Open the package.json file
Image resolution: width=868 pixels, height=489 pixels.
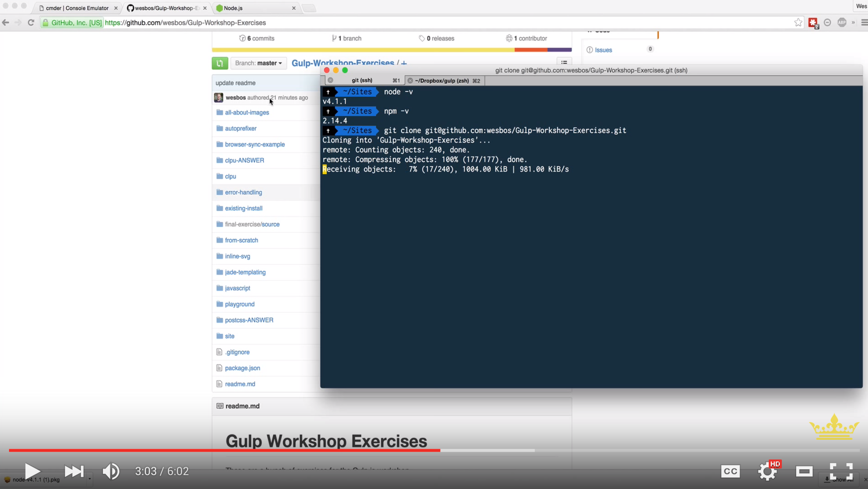coord(242,368)
